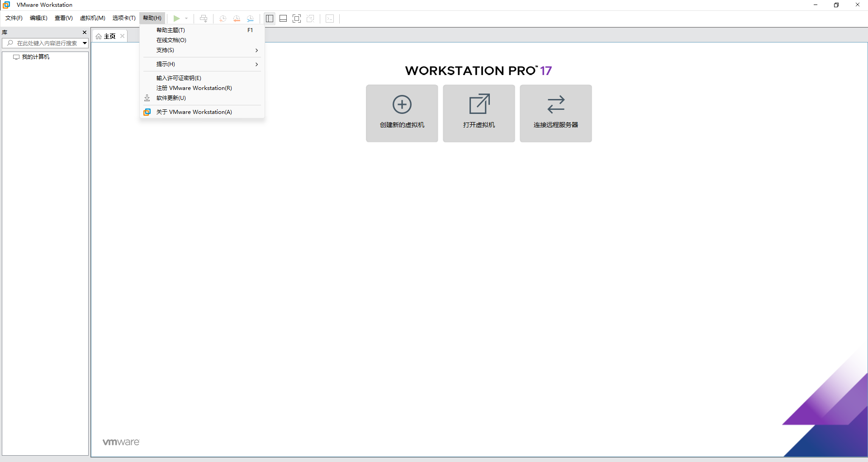Click the VMware icon beside 关于 menu entry

(147, 112)
